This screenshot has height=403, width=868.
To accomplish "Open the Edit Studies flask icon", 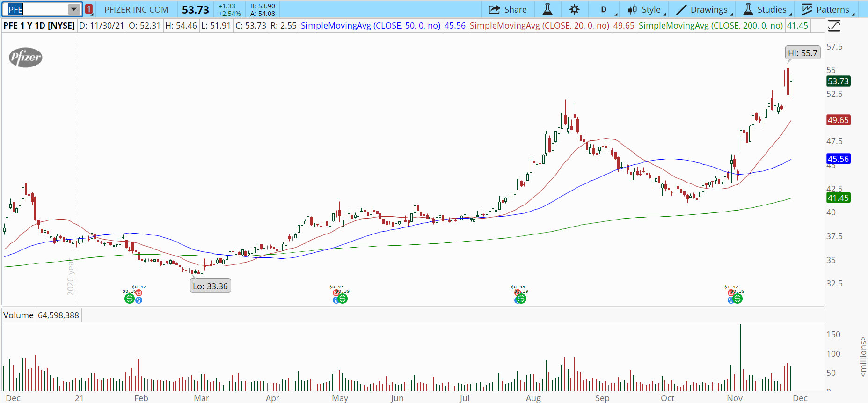I will pos(547,9).
